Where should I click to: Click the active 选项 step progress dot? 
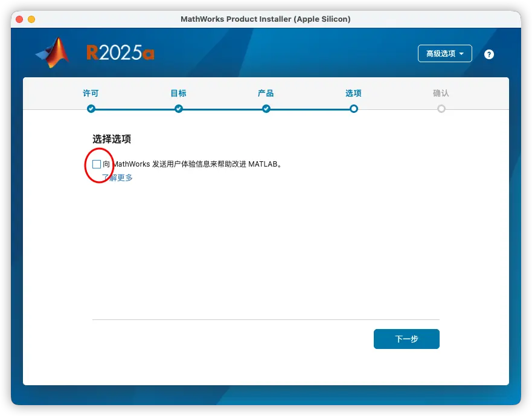[353, 109]
